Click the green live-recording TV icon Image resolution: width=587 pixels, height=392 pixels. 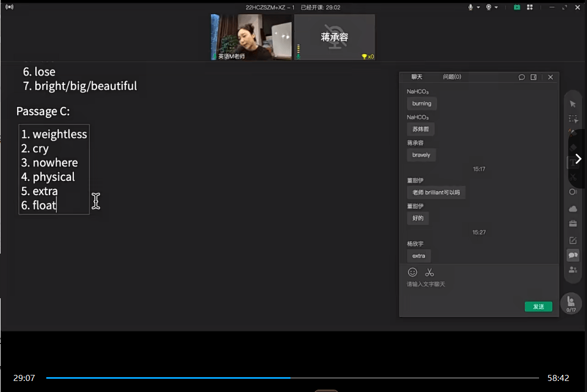pyautogui.click(x=517, y=7)
